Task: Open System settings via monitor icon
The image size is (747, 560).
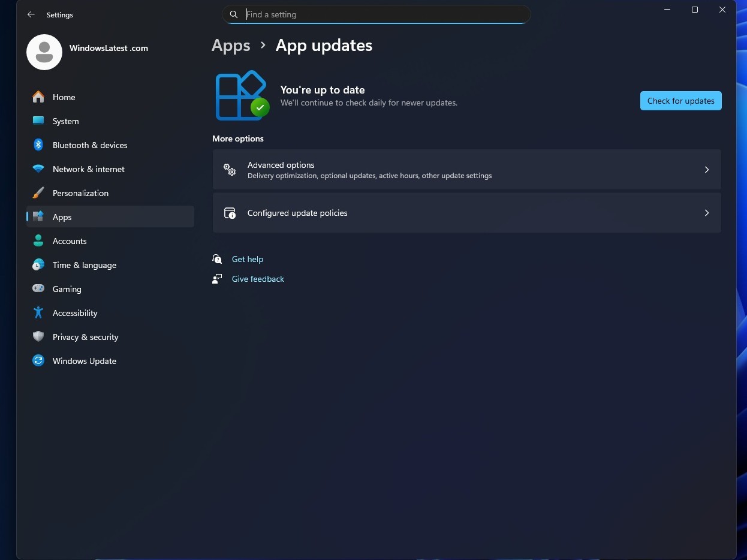Action: (38, 121)
